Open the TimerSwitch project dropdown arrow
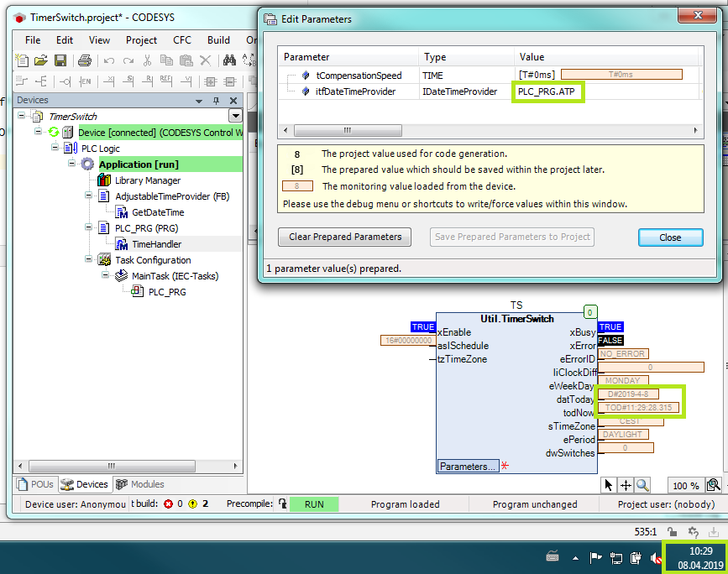 point(235,117)
